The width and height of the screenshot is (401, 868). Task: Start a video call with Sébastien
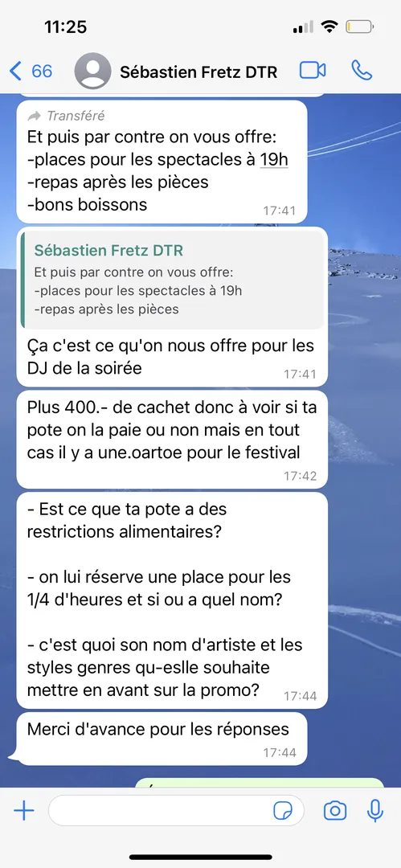tap(313, 70)
